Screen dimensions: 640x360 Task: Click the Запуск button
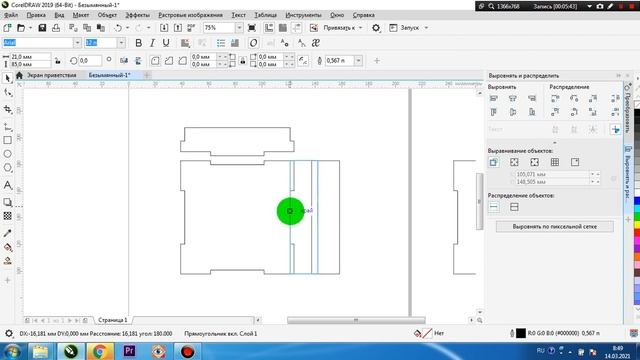tap(404, 28)
